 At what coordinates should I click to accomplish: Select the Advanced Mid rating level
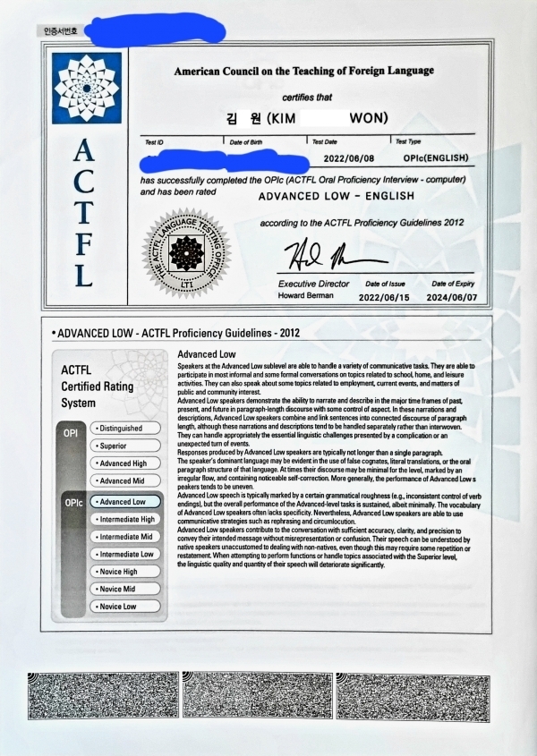(x=125, y=480)
